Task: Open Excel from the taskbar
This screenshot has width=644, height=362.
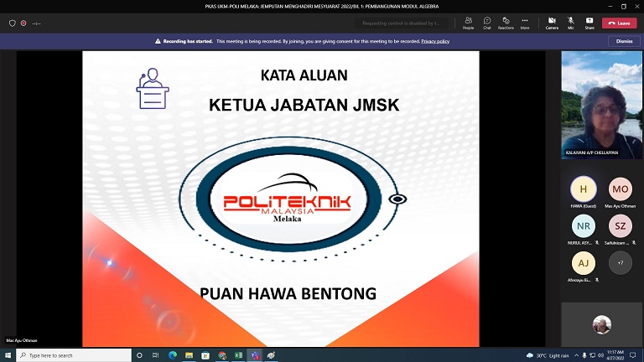Action: [x=239, y=355]
